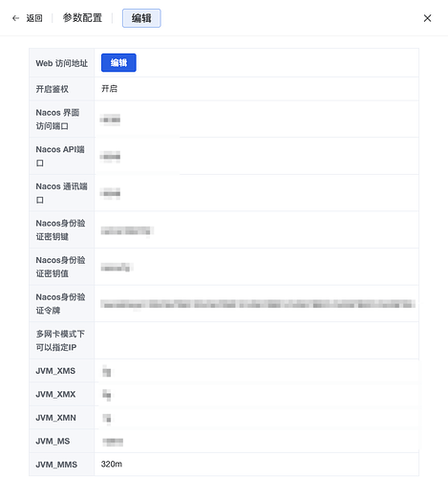
Task: Click the 多网卡模式下可以指定IP row label
Action: (x=60, y=340)
